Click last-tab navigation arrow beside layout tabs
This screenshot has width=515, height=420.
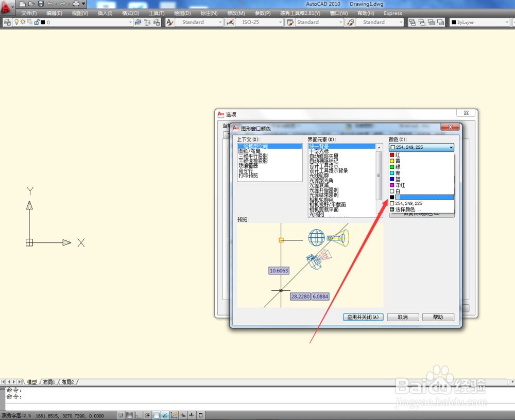(20, 382)
